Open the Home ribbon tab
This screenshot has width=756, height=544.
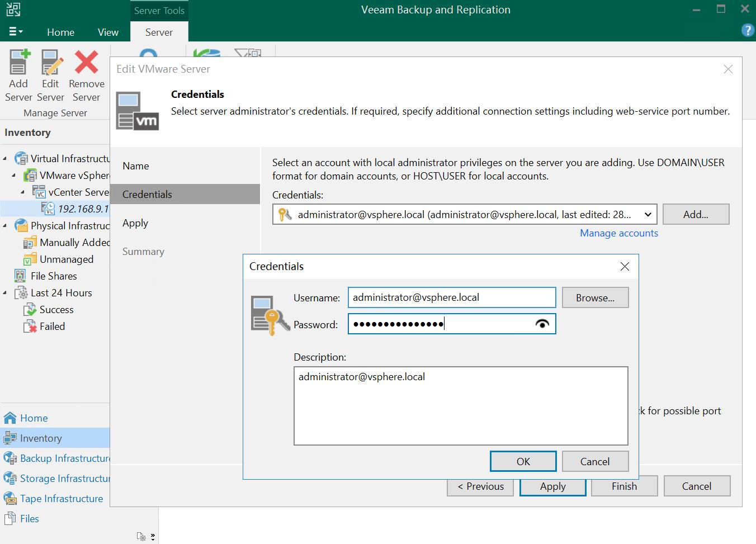pos(60,32)
